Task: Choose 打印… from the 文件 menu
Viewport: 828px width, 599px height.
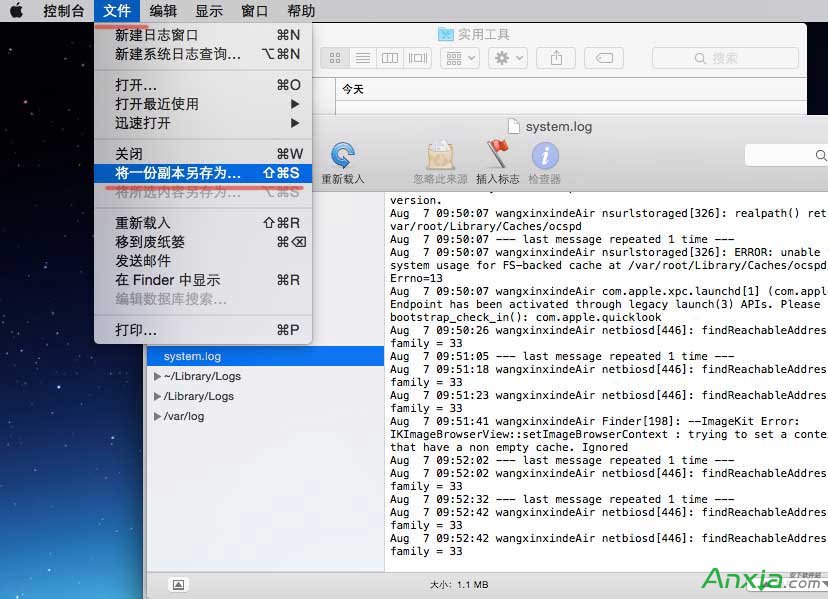Action: [x=203, y=330]
